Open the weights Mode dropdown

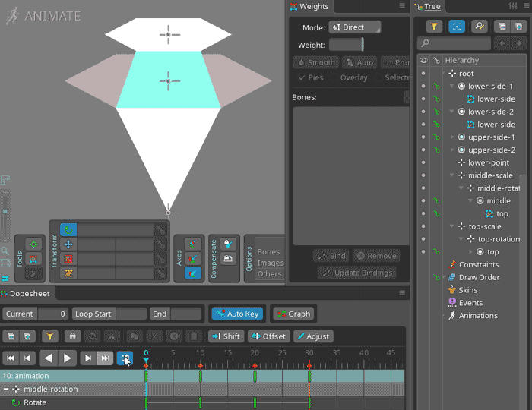(x=355, y=27)
